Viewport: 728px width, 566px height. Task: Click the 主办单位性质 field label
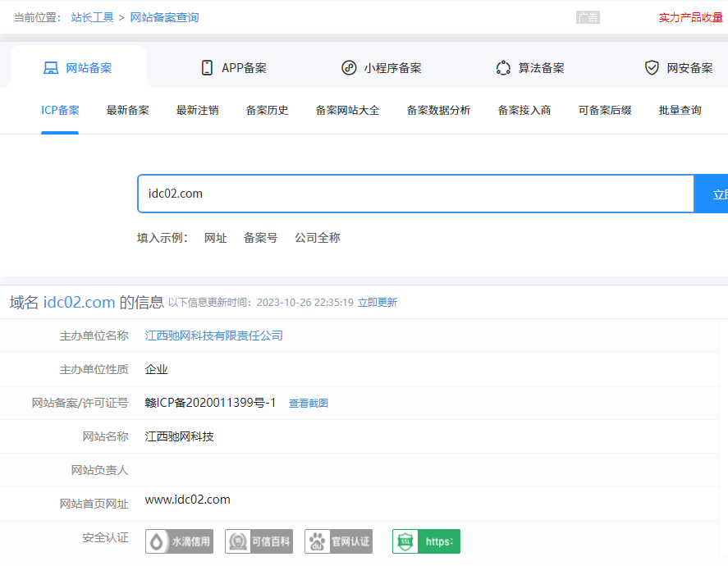pyautogui.click(x=94, y=370)
